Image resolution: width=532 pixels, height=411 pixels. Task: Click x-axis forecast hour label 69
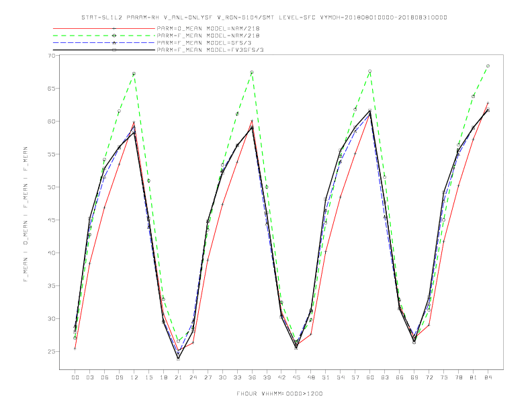coord(414,377)
